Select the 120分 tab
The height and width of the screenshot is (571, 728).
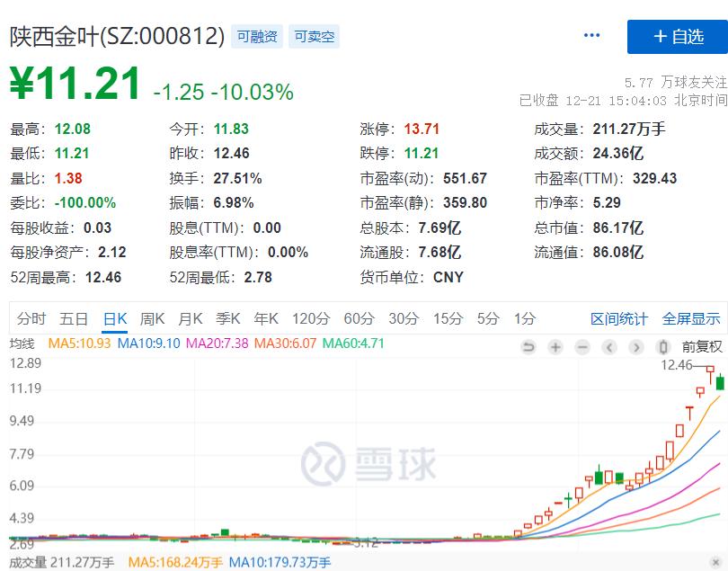[311, 318]
